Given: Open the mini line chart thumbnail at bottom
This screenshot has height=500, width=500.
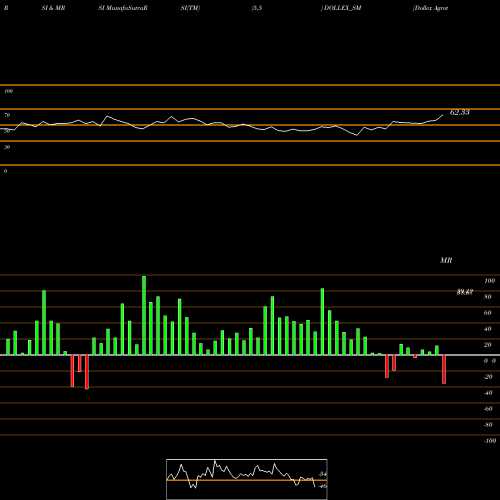Looking at the screenshot, I should pos(247,479).
